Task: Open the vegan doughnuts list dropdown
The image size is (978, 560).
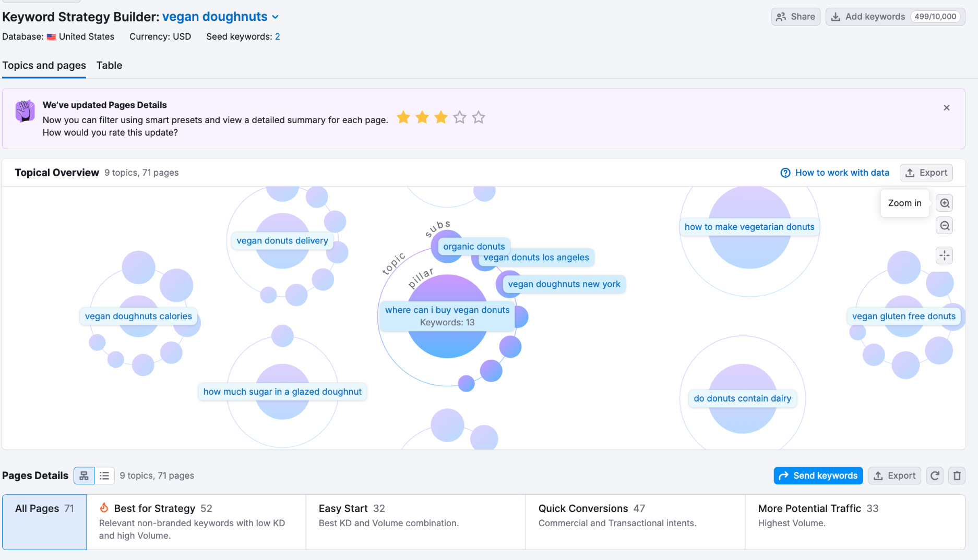Action: coord(221,17)
